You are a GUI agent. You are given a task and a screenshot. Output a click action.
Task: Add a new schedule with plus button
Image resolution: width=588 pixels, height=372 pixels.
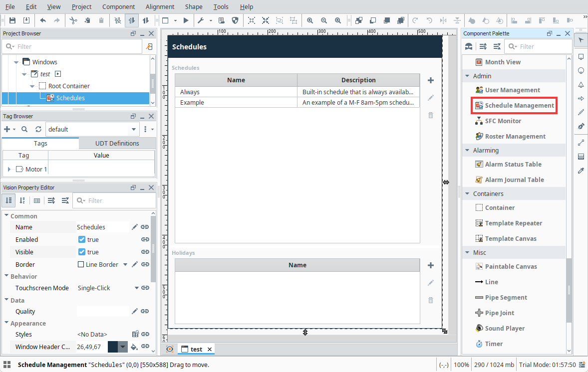coord(430,80)
